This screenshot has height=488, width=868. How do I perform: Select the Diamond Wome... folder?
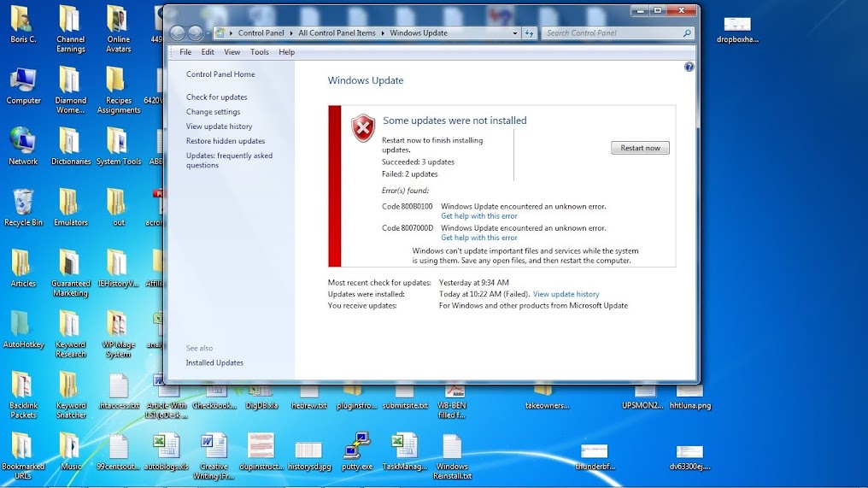pyautogui.click(x=70, y=90)
